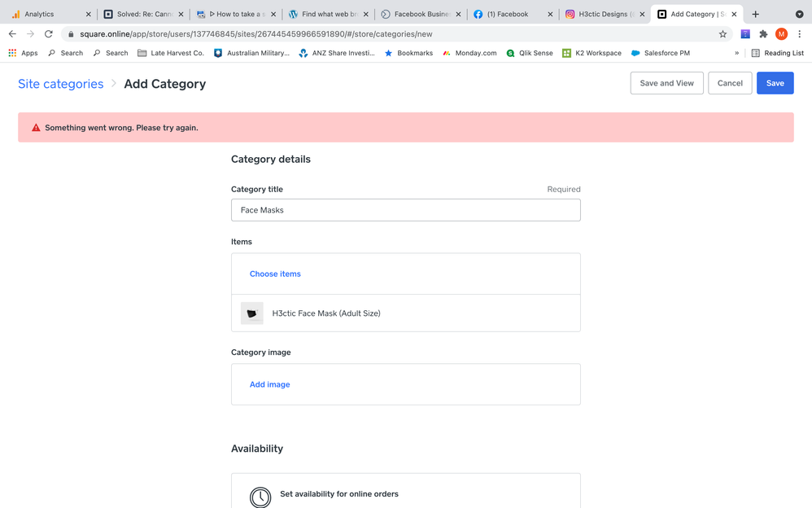This screenshot has width=812, height=508.
Task: Click the H3ctic Face Mask thumbnail
Action: pos(252,313)
